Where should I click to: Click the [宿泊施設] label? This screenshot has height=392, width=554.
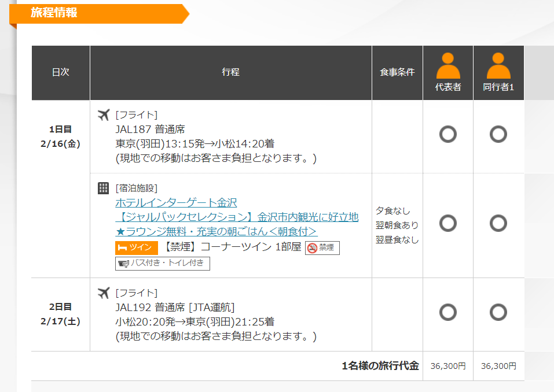[137, 188]
